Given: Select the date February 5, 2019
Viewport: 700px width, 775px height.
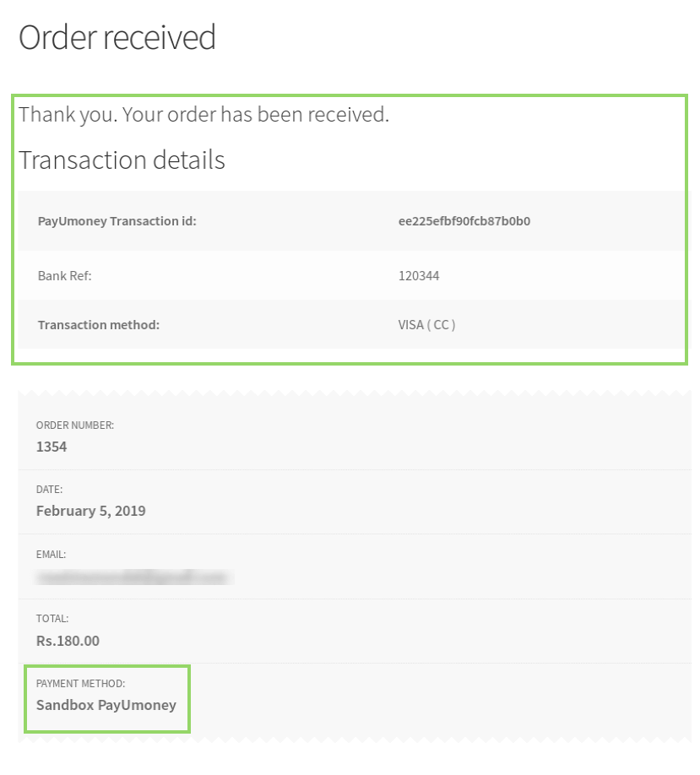Looking at the screenshot, I should click(91, 511).
